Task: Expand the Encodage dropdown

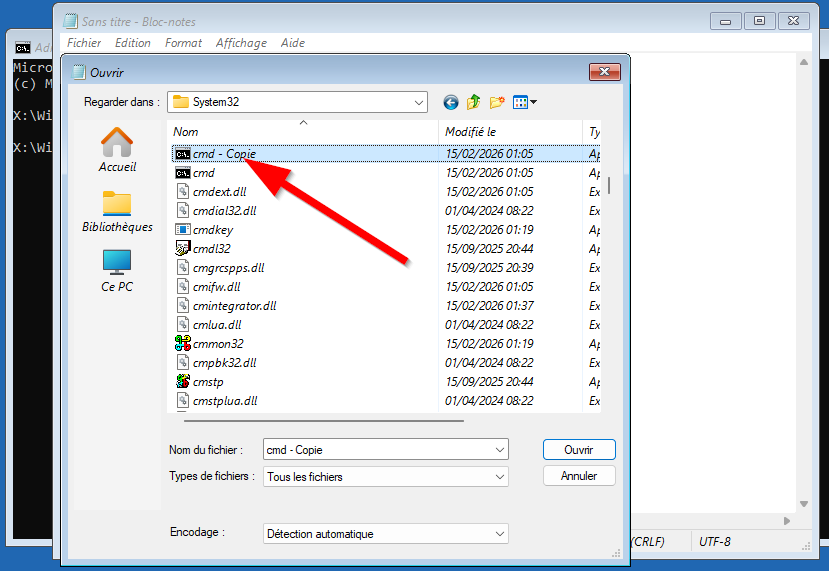Action: (499, 534)
